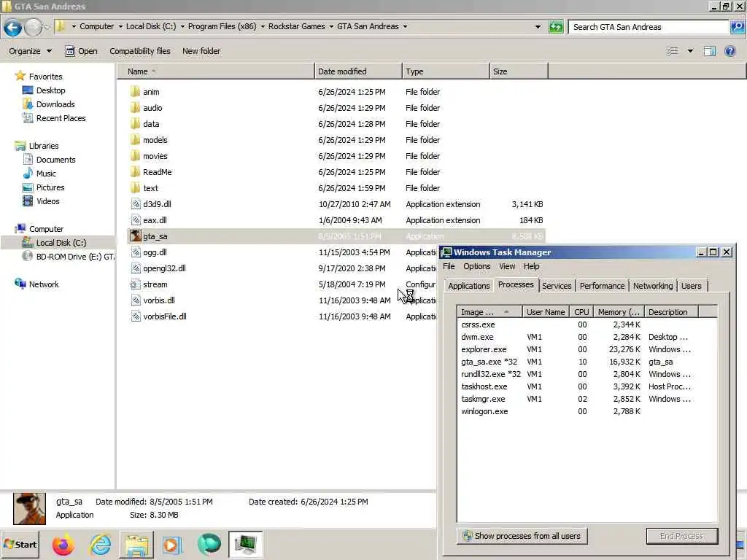Click Compatibility files in the toolbar
The image size is (747, 560).
point(139,51)
